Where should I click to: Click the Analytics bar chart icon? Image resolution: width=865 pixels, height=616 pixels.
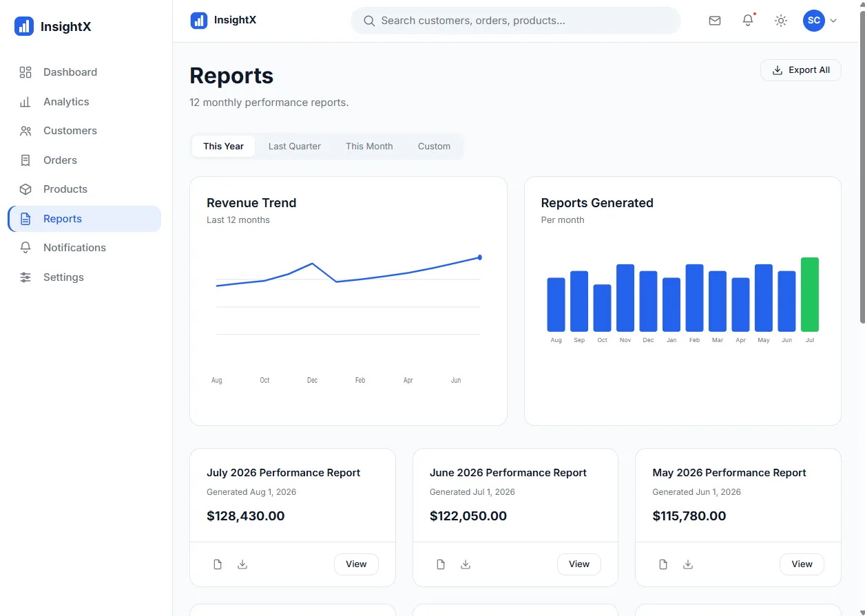click(x=25, y=102)
